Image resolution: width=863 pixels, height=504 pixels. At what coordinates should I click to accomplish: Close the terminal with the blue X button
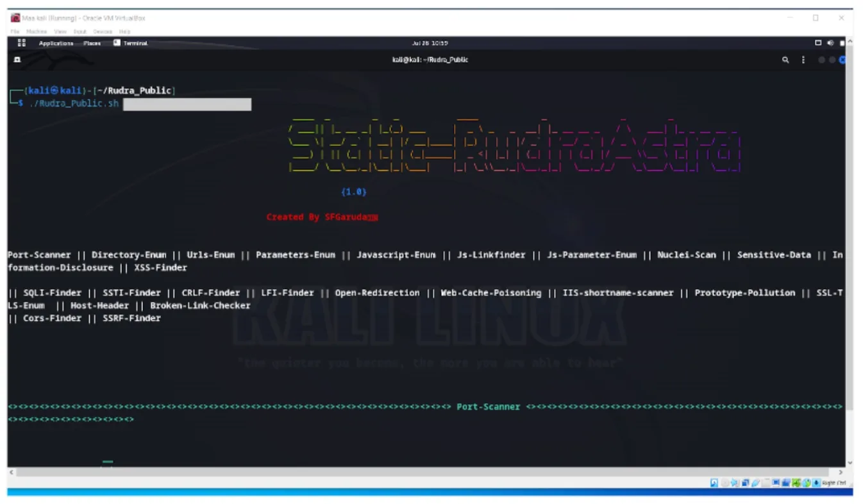point(842,60)
